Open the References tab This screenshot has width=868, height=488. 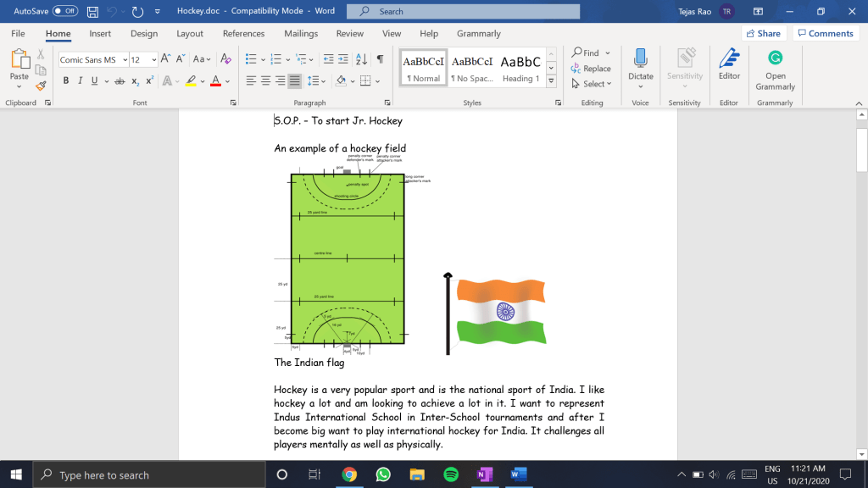pyautogui.click(x=243, y=34)
